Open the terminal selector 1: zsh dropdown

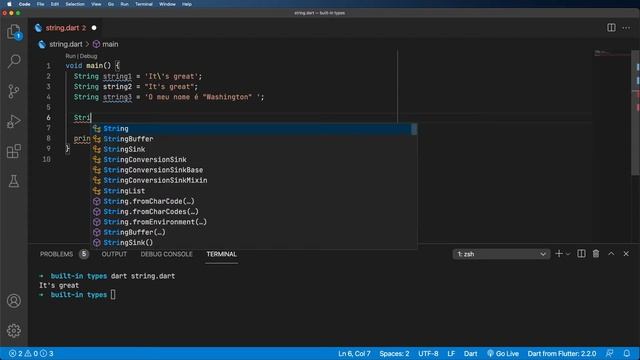click(x=501, y=254)
